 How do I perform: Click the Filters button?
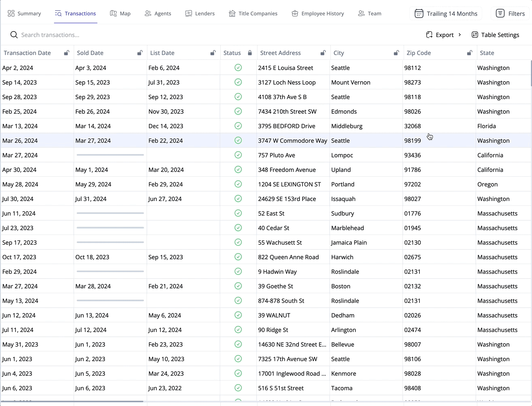point(510,13)
